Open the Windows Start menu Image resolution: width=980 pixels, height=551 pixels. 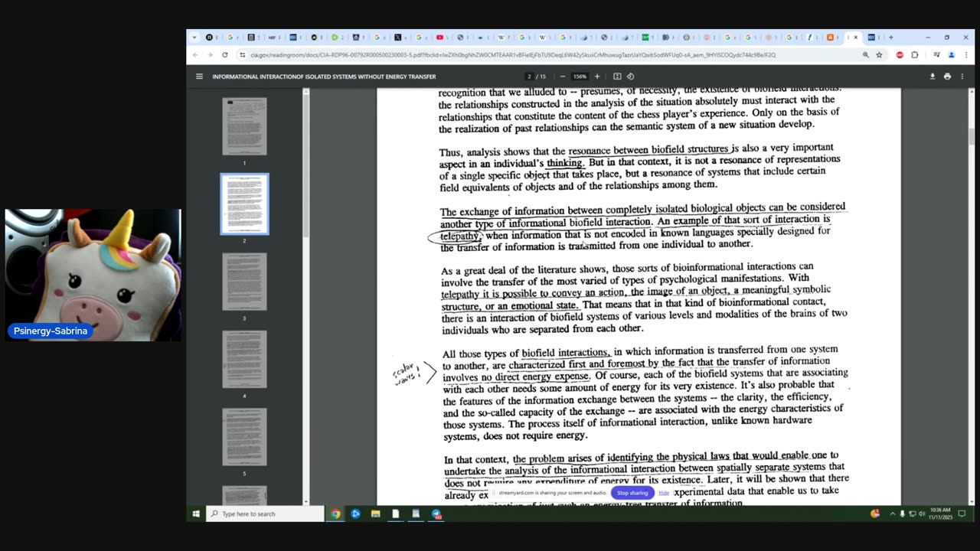coord(196,514)
